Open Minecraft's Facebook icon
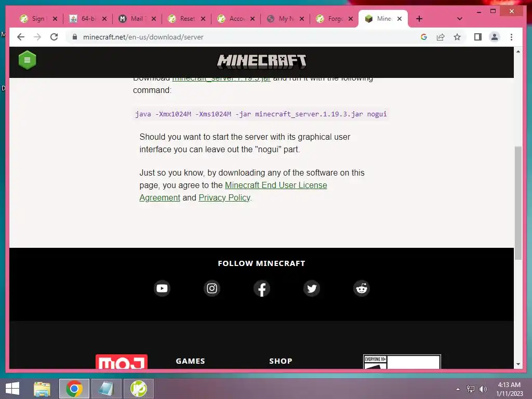Image resolution: width=532 pixels, height=399 pixels. coord(262,288)
